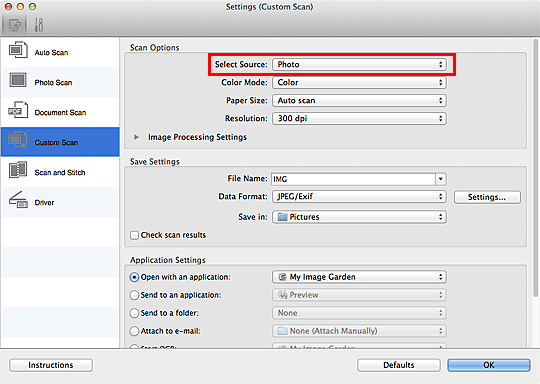Open the File Name history dropdown arrow

pyautogui.click(x=441, y=179)
